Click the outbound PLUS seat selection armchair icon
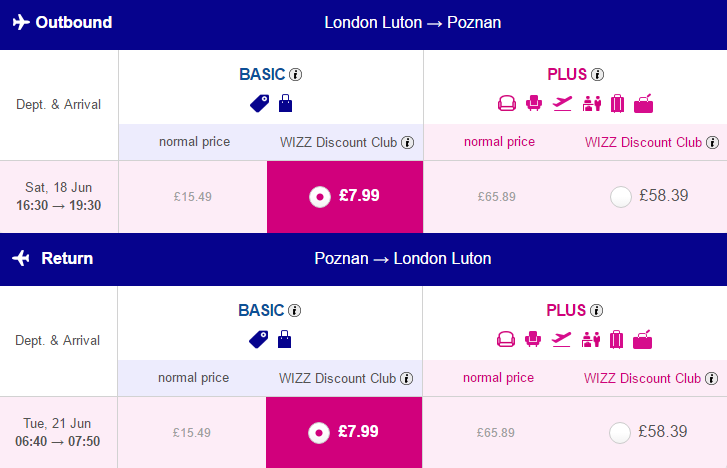 pyautogui.click(x=534, y=103)
